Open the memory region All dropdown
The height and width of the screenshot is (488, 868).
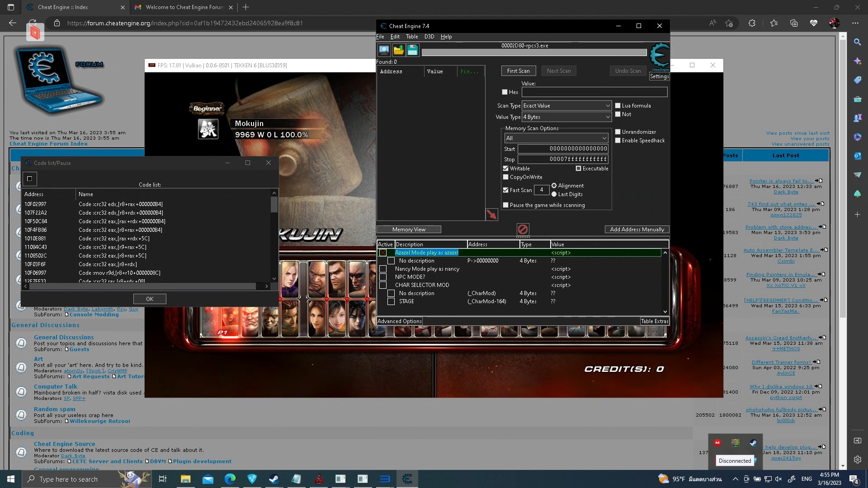(x=556, y=138)
